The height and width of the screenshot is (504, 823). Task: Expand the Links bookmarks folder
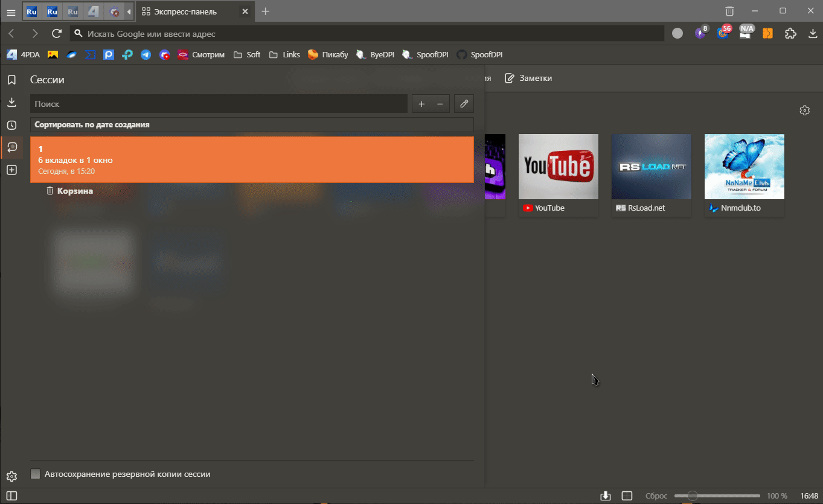point(284,55)
